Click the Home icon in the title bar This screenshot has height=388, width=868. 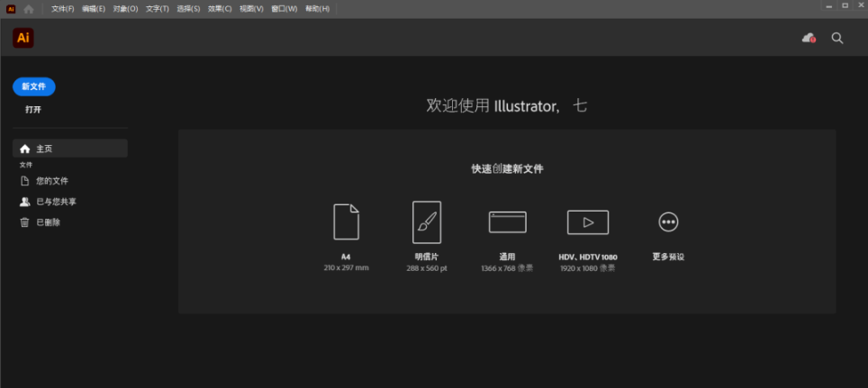pyautogui.click(x=29, y=8)
